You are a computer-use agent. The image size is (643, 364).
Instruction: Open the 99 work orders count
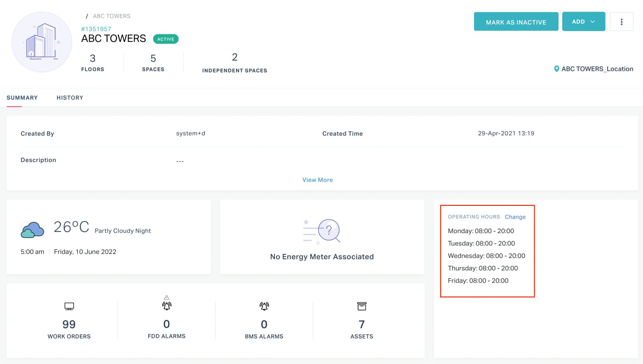coord(69,324)
